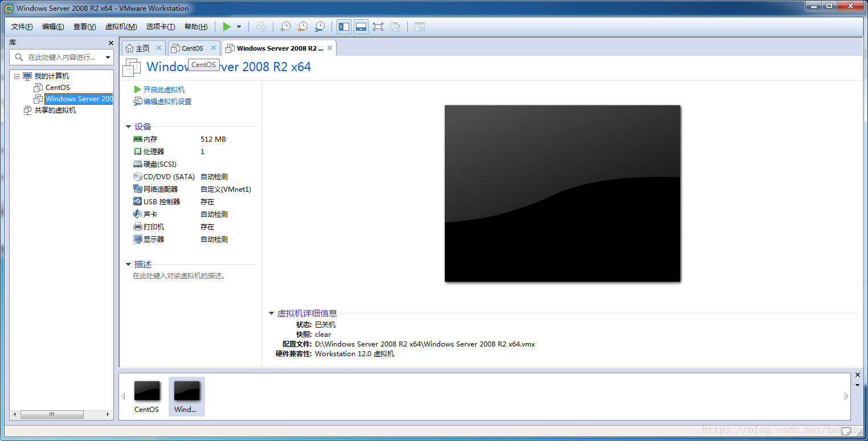Click the 显示器 display device icon
This screenshot has height=441, width=868.
click(x=137, y=239)
